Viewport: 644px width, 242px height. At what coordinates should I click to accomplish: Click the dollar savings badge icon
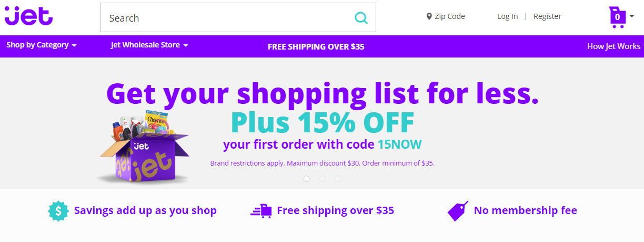click(58, 211)
